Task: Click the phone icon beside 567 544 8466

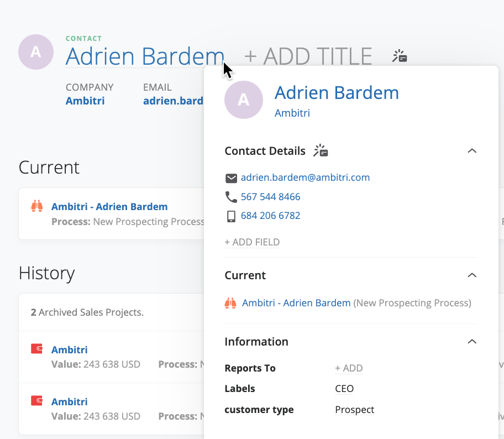Action: tap(231, 197)
